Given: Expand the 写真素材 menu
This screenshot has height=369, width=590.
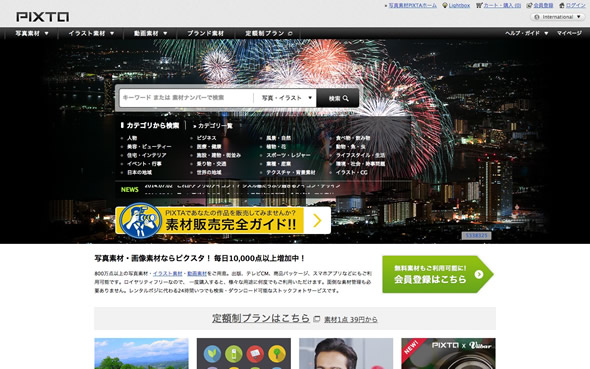Looking at the screenshot, I should coord(32,33).
